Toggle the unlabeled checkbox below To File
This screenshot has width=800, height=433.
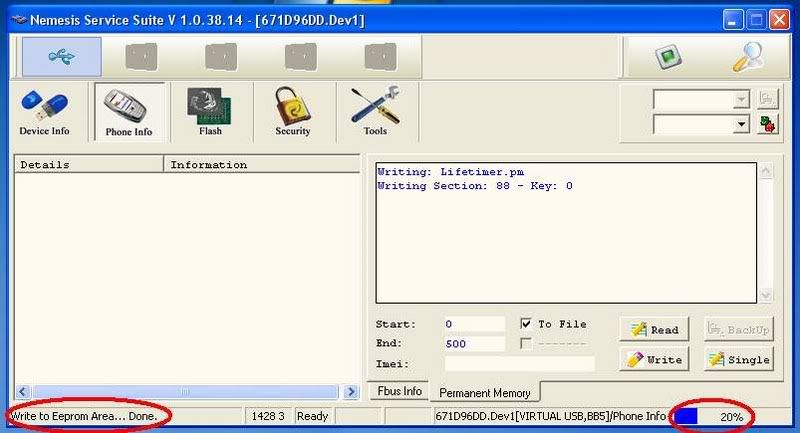click(526, 343)
